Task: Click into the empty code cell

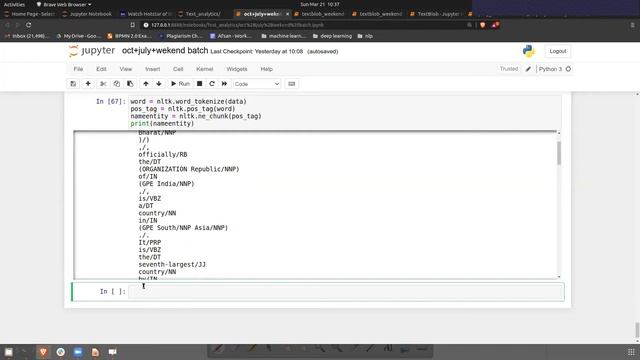Action: coord(346,291)
